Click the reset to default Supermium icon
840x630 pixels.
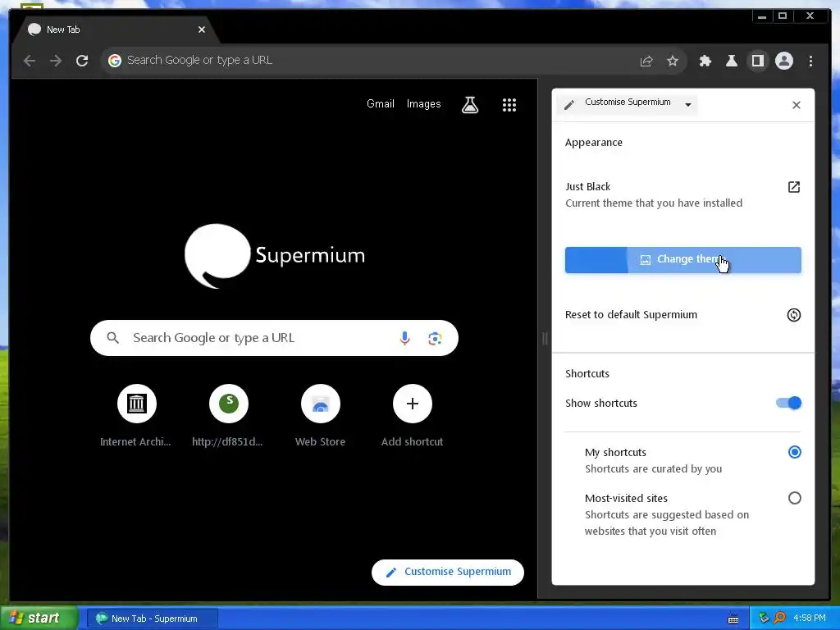(794, 315)
